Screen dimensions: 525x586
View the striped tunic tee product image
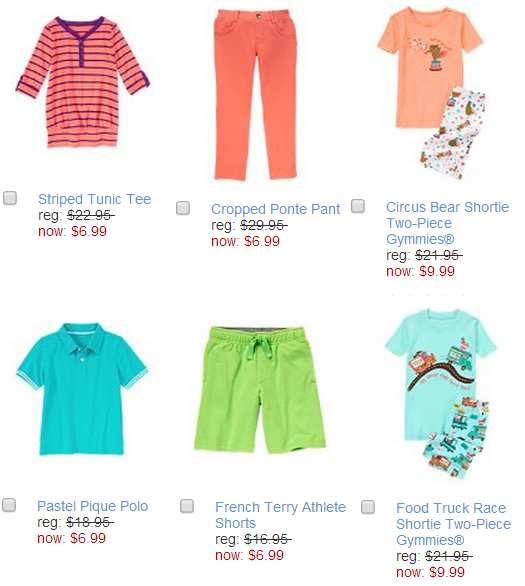point(83,82)
